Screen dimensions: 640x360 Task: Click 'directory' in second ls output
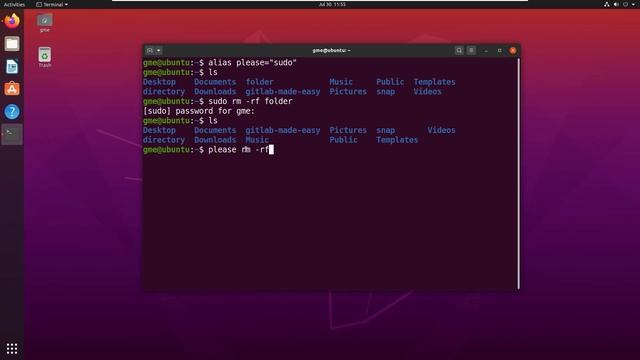(x=164, y=140)
